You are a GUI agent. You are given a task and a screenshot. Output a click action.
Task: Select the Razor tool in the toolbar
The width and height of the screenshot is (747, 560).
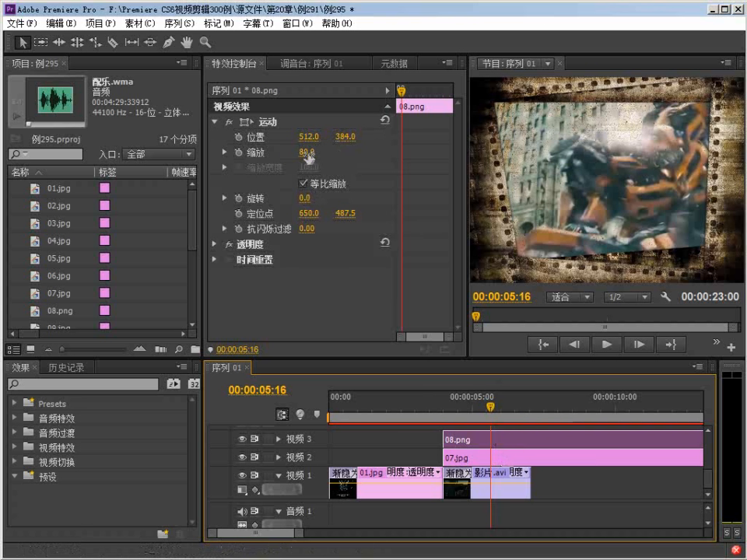coord(113,43)
